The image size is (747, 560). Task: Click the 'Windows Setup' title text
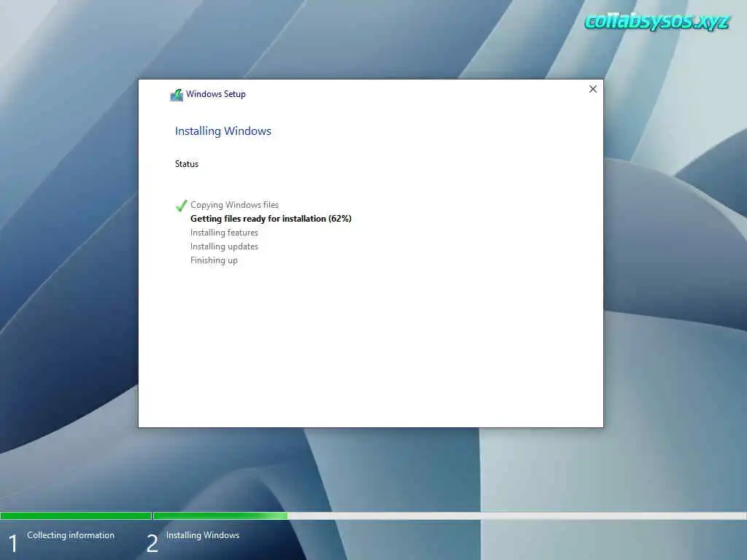point(216,94)
